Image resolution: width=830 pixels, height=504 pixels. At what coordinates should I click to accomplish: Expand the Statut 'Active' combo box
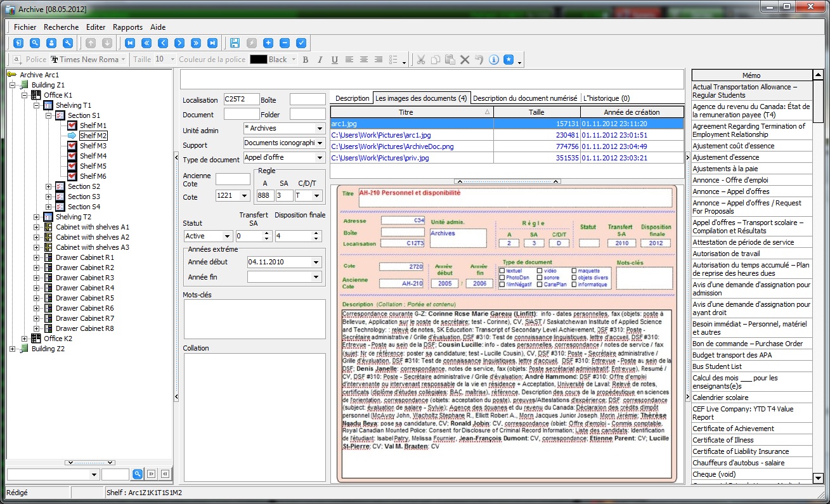click(x=227, y=236)
